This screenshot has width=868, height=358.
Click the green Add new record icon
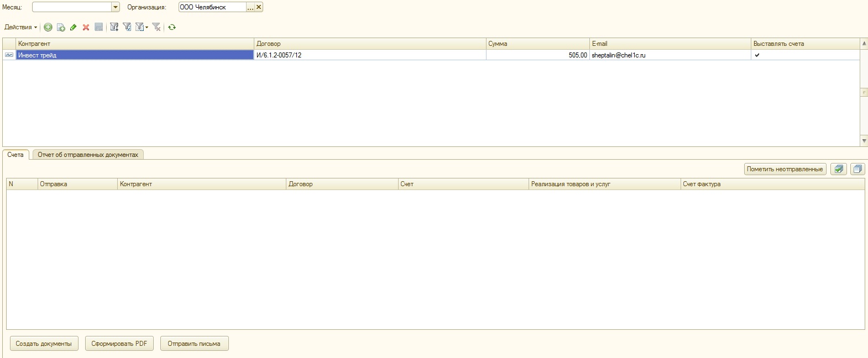tap(48, 27)
